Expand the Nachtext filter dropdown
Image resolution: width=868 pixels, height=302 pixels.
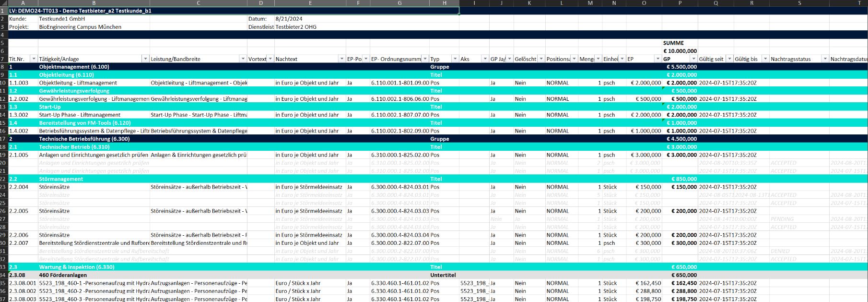tap(342, 59)
